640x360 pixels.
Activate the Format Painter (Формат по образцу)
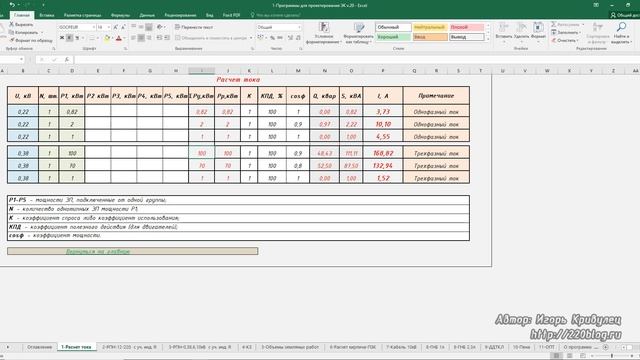[x=31, y=40]
